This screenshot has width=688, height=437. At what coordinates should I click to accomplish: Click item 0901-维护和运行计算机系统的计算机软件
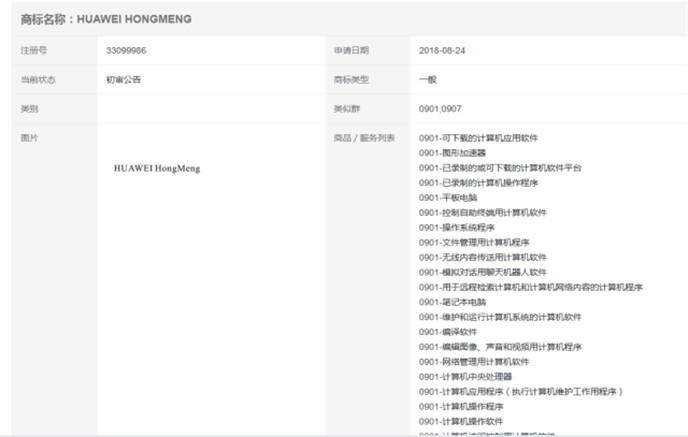(x=500, y=317)
